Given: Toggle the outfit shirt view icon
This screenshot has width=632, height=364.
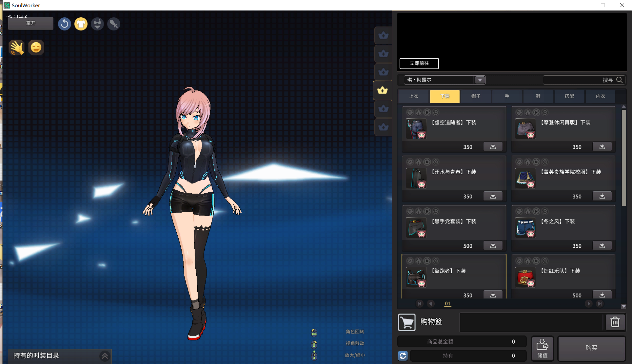Looking at the screenshot, I should coord(81,24).
